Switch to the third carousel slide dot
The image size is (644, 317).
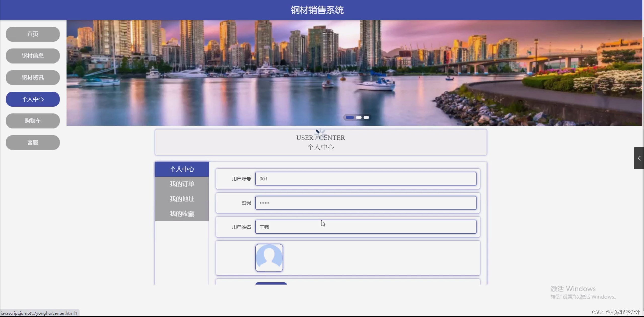pyautogui.click(x=366, y=117)
